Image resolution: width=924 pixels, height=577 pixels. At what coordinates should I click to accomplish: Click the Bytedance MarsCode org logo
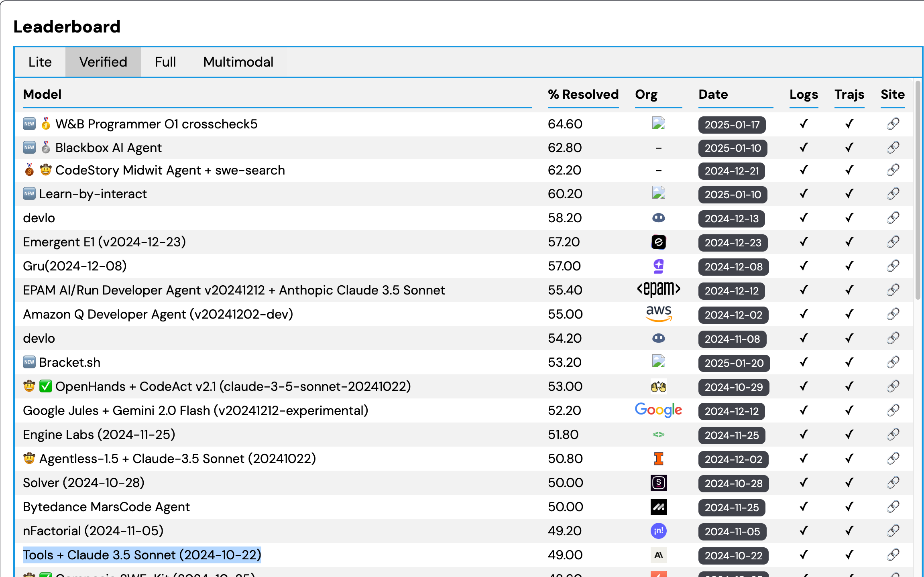click(x=659, y=507)
